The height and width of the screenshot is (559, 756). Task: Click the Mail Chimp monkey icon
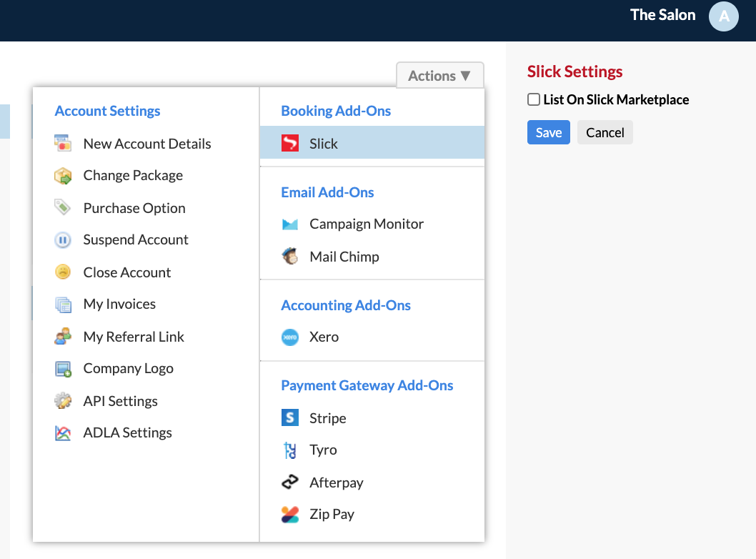point(290,256)
